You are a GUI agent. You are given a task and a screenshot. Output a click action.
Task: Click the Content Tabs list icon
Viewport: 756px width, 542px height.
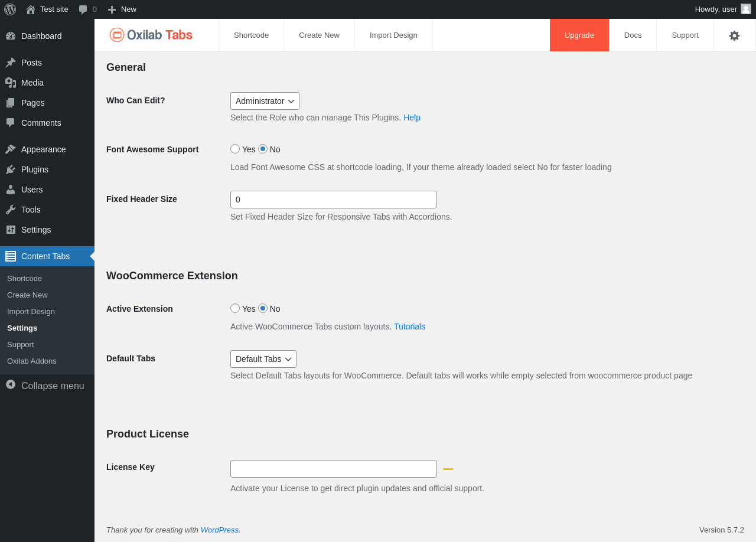click(x=11, y=256)
